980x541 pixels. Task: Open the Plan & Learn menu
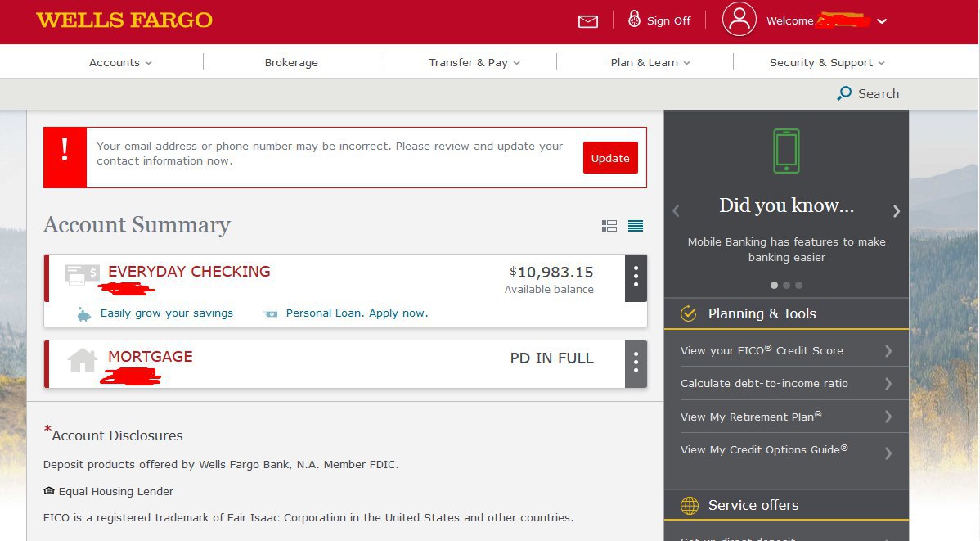[645, 62]
